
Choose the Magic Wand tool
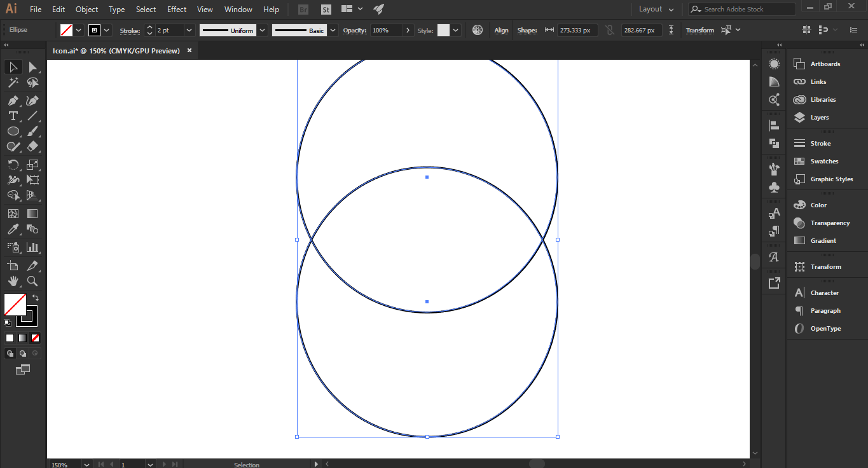(x=13, y=83)
